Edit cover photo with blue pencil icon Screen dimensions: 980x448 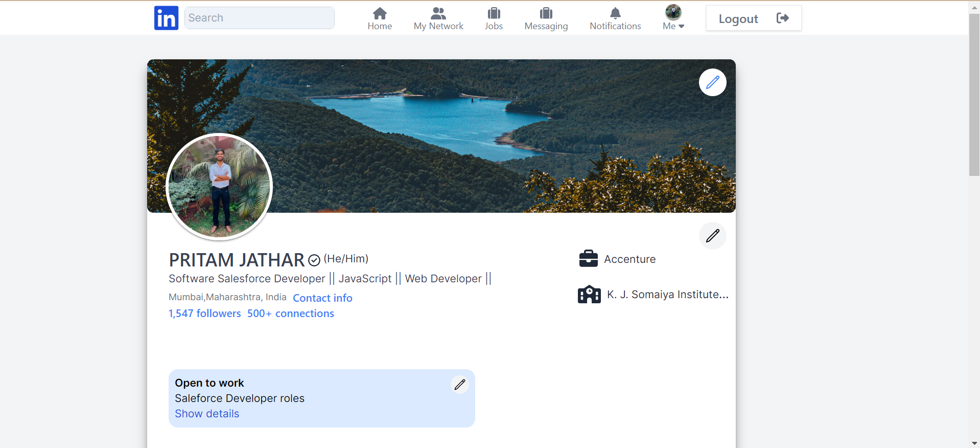(x=712, y=82)
